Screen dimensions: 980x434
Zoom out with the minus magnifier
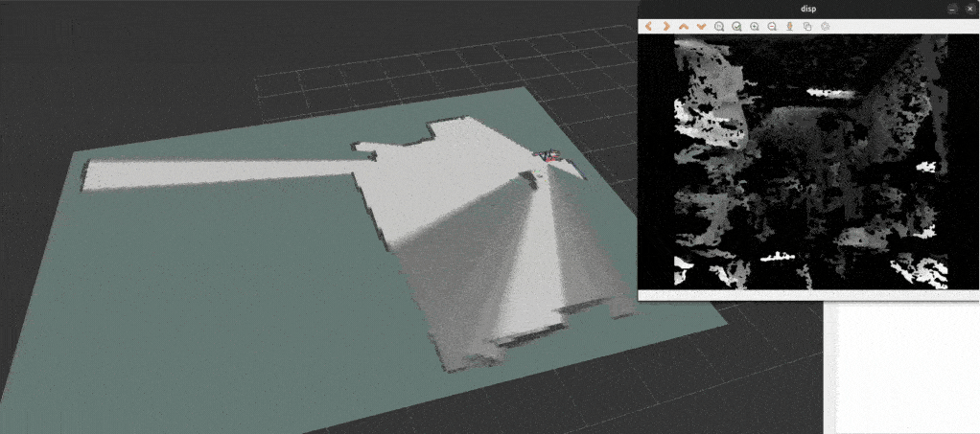[772, 26]
